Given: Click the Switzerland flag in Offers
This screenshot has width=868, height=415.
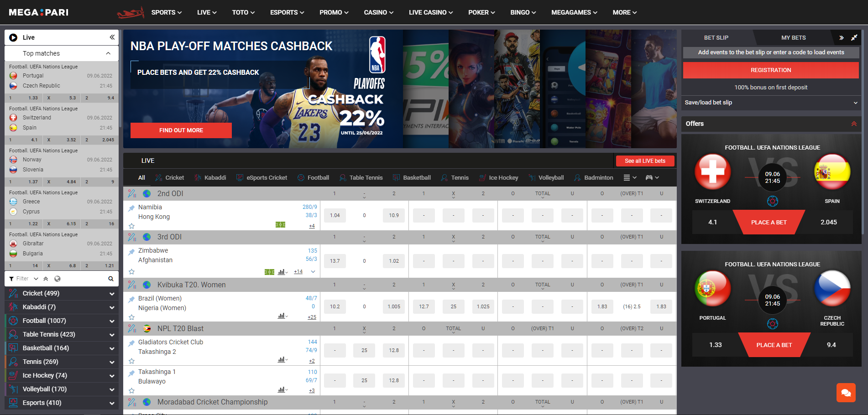Looking at the screenshot, I should pos(712,172).
